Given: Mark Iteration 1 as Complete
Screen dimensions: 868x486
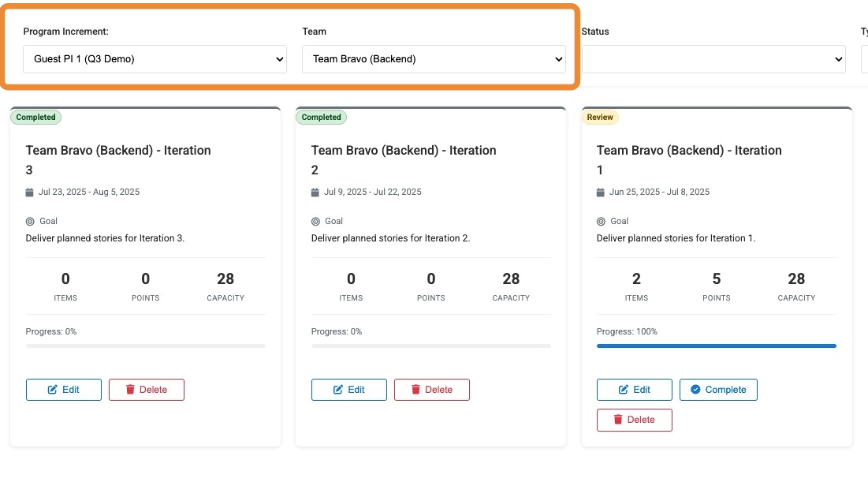Looking at the screenshot, I should (x=718, y=389).
